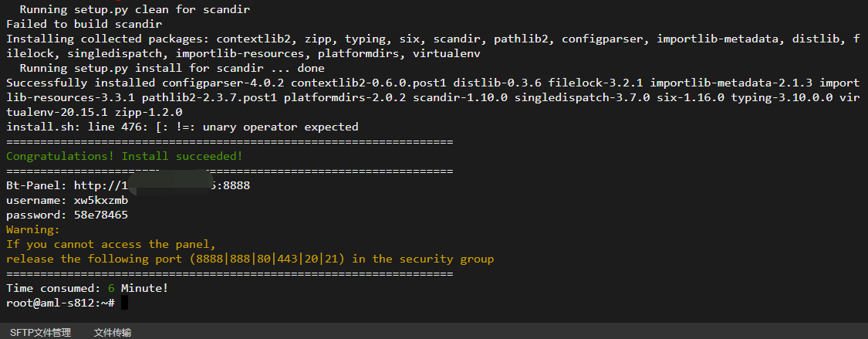Click the Running setup.py clean for scandir line
Viewport: 868px width, 339px height.
coord(134,9)
